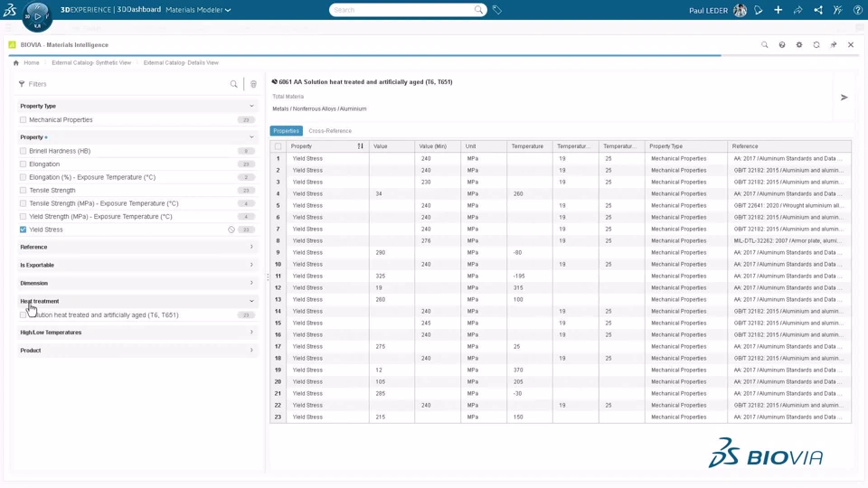The image size is (868, 488).
Task: Click the MIL-DTL-32262 reference cell
Action: click(x=789, y=240)
